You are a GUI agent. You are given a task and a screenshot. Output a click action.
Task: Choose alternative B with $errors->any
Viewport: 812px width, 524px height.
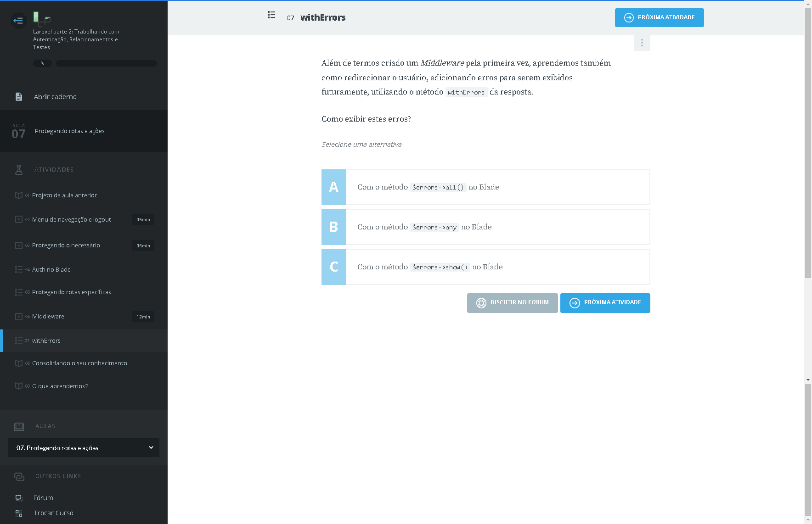tap(485, 227)
